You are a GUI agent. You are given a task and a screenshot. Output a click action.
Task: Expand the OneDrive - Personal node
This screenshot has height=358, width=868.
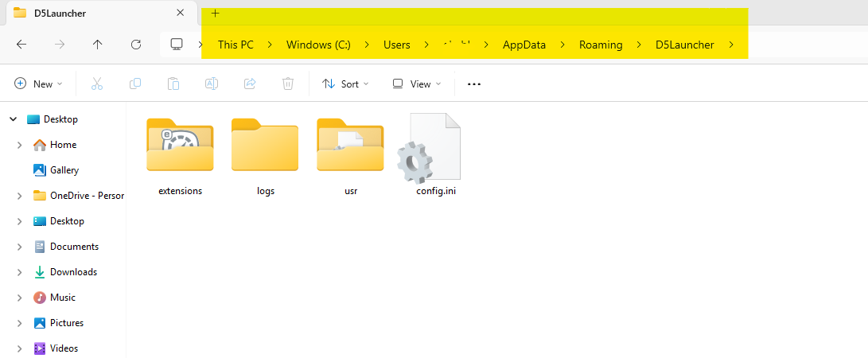click(20, 196)
